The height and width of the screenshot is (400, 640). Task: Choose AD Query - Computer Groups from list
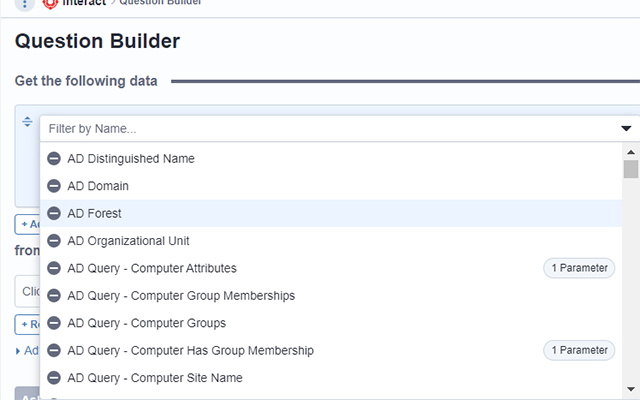click(x=146, y=323)
